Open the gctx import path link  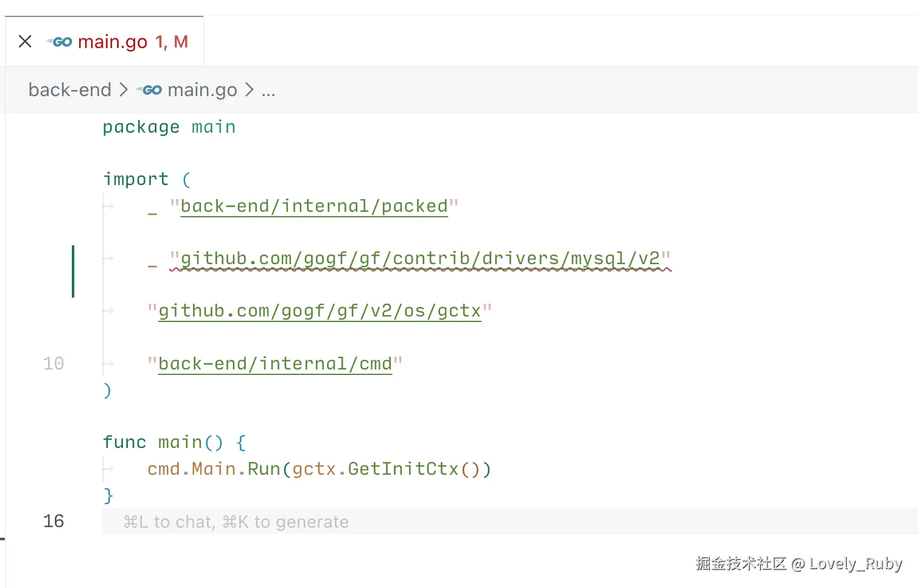click(320, 311)
